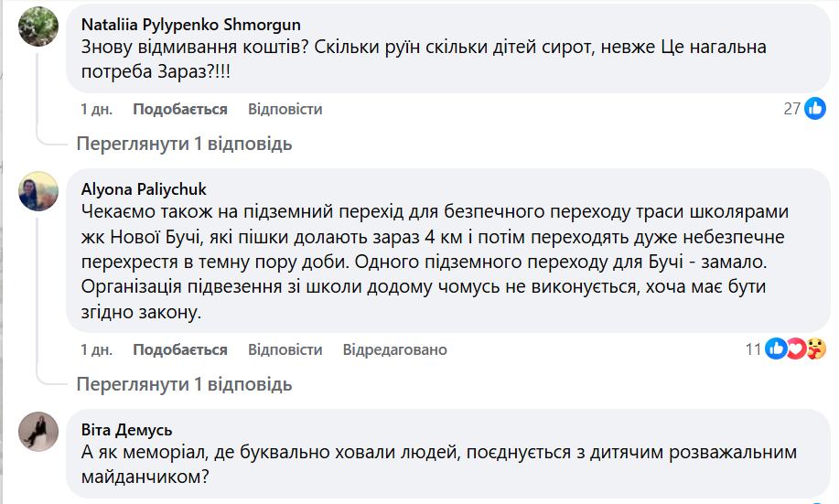This screenshot has width=839, height=504.
Task: View edit history via Відредаговано
Action: coord(394,349)
